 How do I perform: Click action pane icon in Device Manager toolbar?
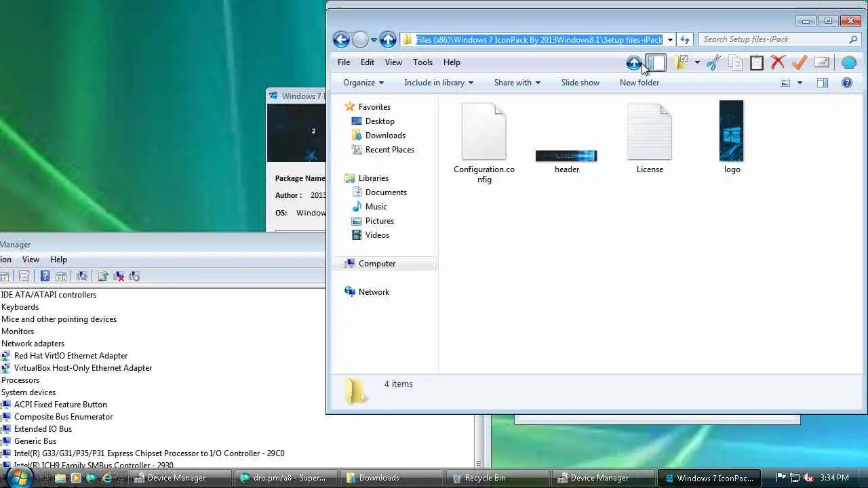(61, 276)
